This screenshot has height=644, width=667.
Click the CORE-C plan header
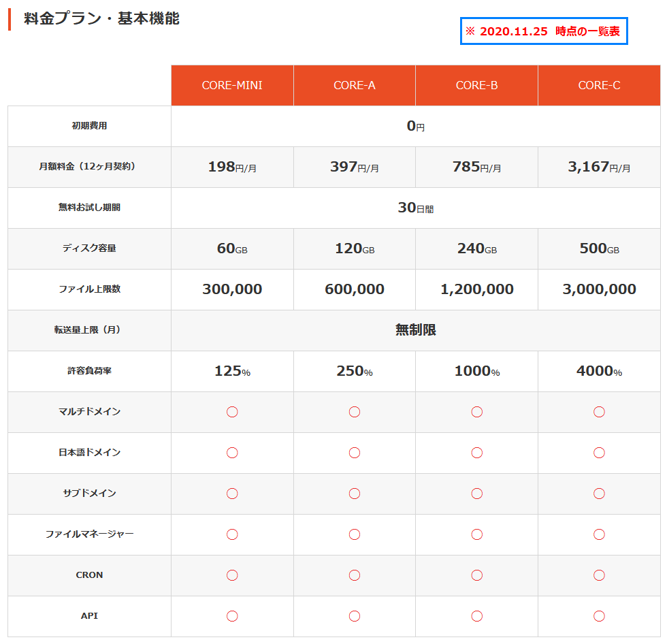pos(599,85)
